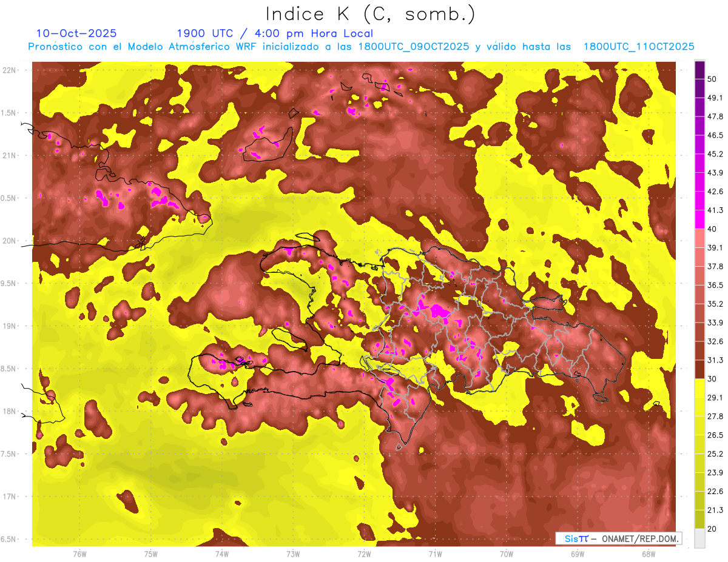728x562 pixels.
Task: Click the magenta swatch just above the 40 label
Action: coord(699,219)
